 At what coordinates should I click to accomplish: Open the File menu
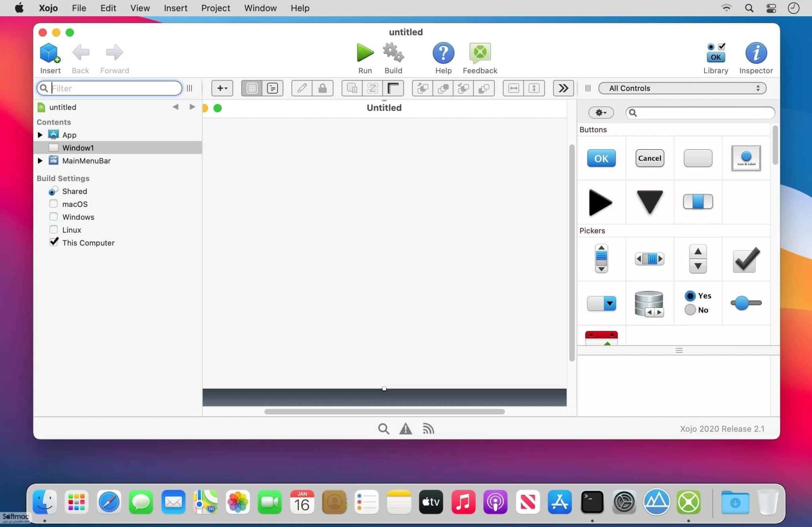(79, 8)
